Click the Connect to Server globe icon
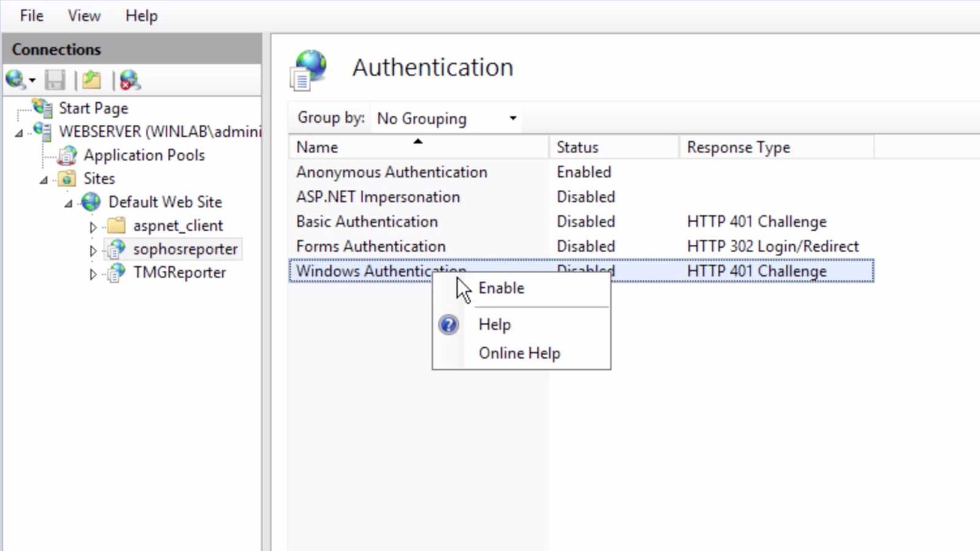Screen dimensions: 980x551 point(16,80)
